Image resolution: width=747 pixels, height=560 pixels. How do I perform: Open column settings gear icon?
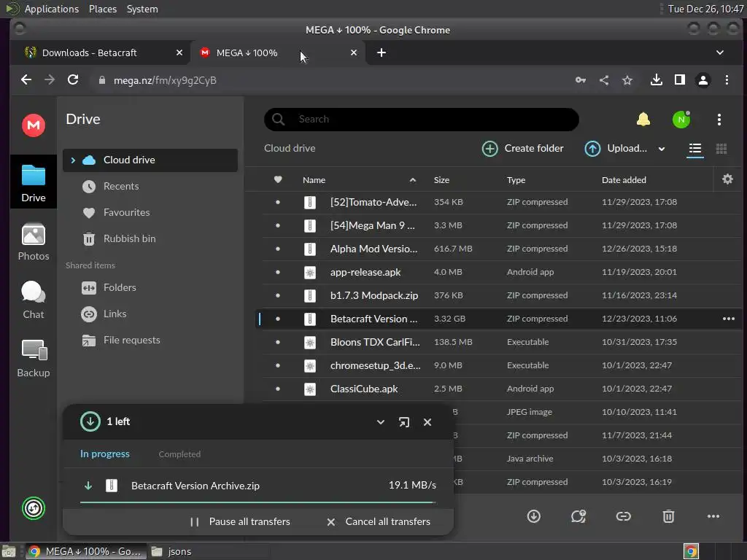pyautogui.click(x=727, y=179)
